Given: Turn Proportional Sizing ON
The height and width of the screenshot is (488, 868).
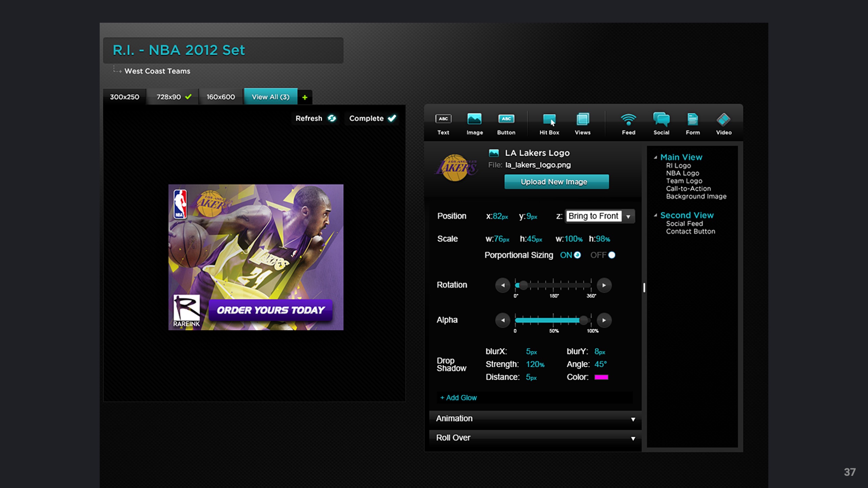Looking at the screenshot, I should [x=577, y=255].
